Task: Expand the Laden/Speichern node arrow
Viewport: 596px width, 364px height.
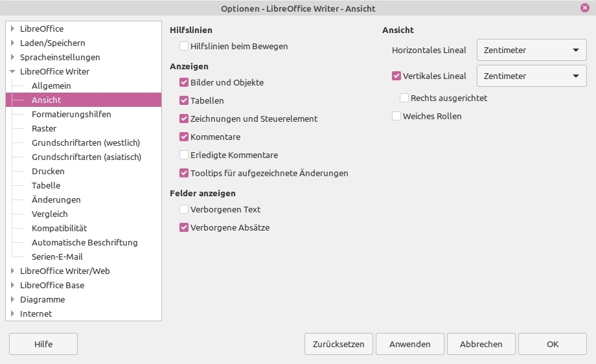Action: pyautogui.click(x=12, y=43)
